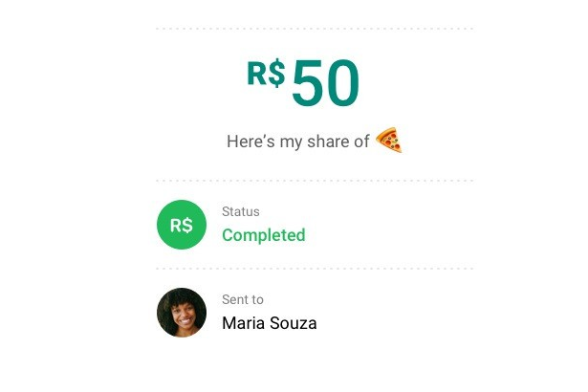This screenshot has height=392, width=588.
Task: Select the word "my" in the message
Action: (291, 142)
